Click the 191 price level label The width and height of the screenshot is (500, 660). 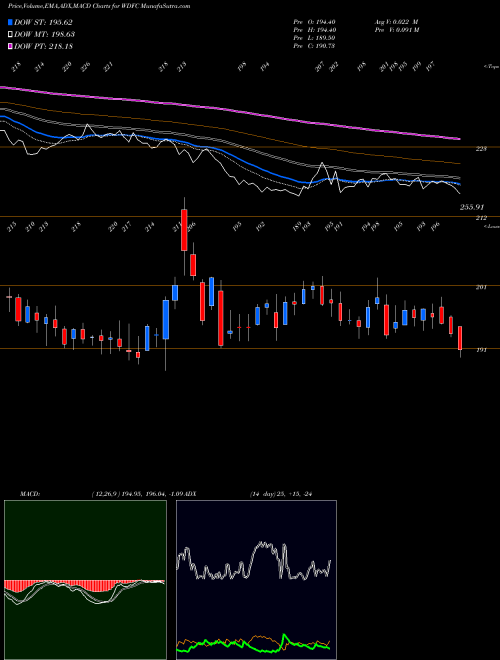pos(481,350)
